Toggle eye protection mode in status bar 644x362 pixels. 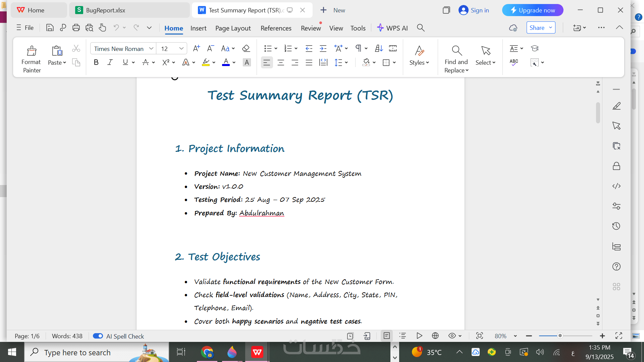(x=452, y=336)
